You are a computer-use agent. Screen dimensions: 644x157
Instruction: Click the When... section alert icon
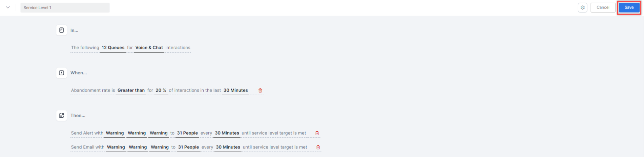point(61,73)
